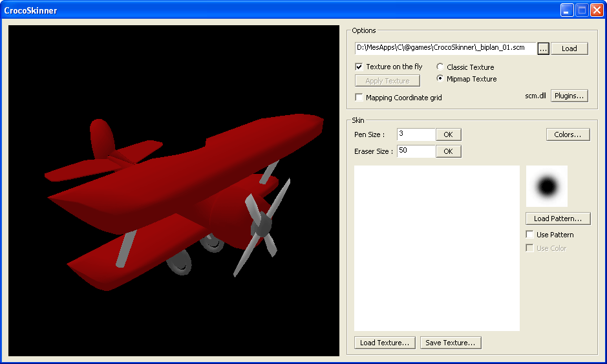Click the Load model button

pos(569,48)
